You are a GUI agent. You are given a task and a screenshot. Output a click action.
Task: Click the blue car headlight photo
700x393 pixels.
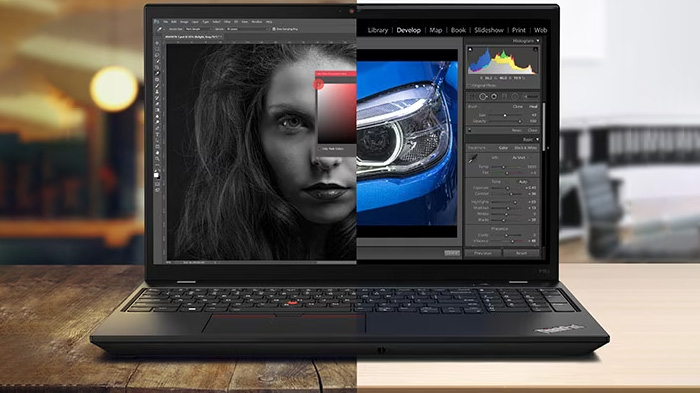407,143
